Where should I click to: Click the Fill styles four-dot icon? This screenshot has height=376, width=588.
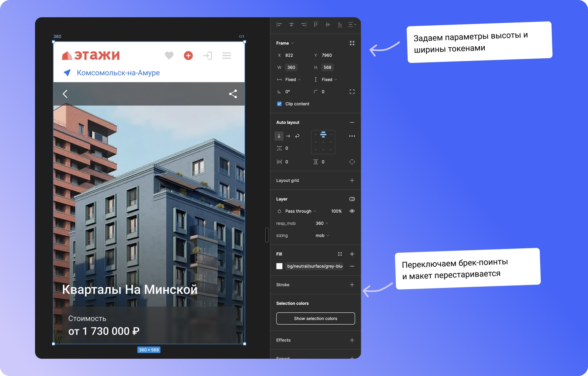tap(340, 254)
